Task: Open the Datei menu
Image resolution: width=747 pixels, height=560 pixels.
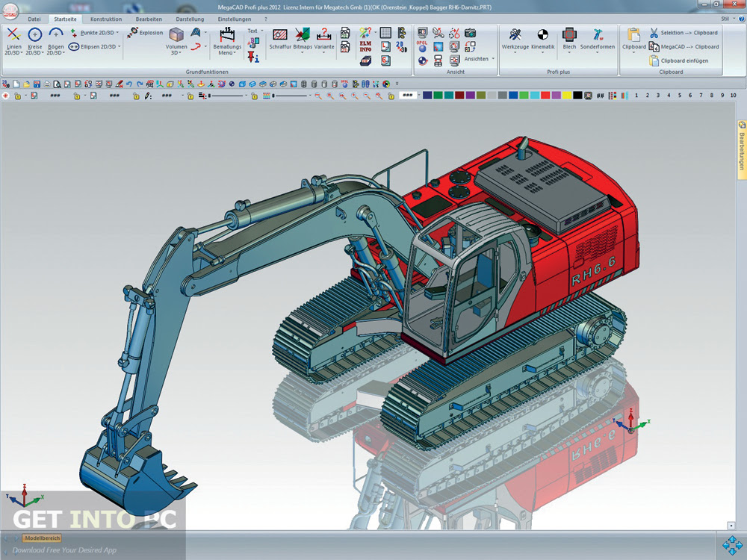Action: [34, 19]
